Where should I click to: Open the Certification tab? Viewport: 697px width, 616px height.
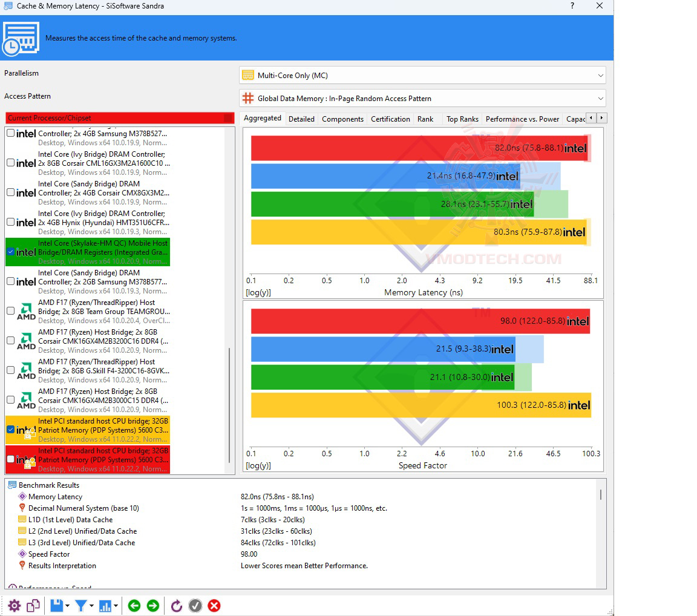pos(390,119)
